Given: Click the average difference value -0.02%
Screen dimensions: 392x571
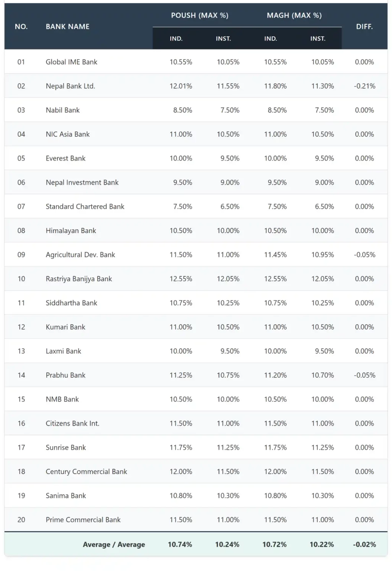Looking at the screenshot, I should pos(364,545).
